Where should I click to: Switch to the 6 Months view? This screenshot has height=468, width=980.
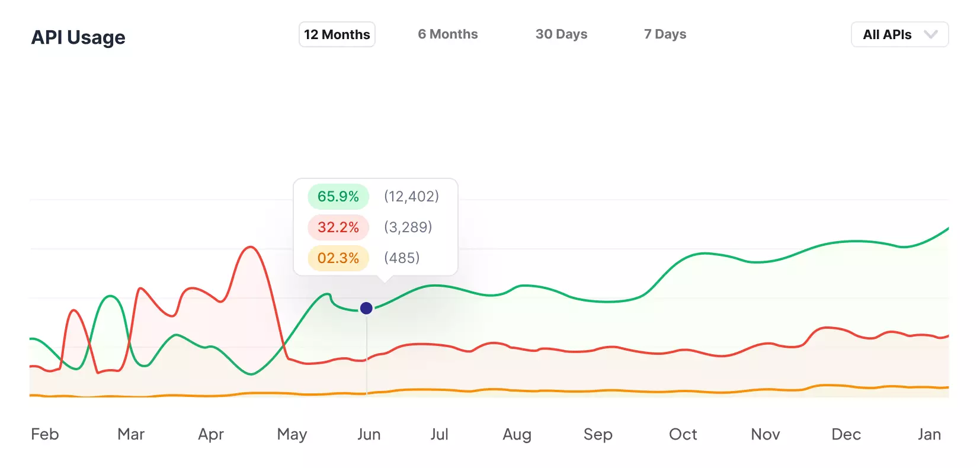point(447,34)
